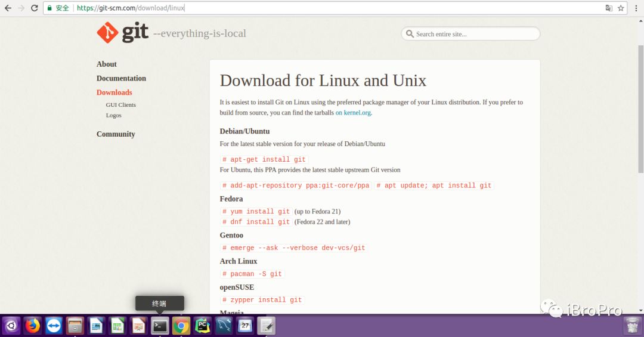Open the About section
This screenshot has height=337, width=644.
point(106,64)
